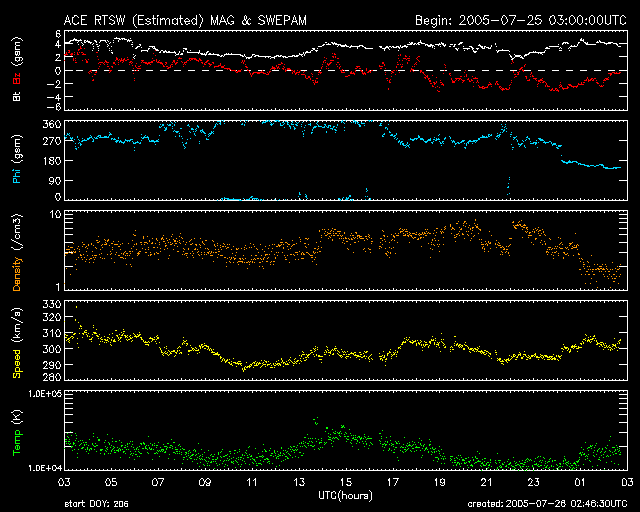Viewport: 640px width, 512px height.
Task: Click the cyan 'Phi (gsm)' axis label
Action: (x=17, y=159)
